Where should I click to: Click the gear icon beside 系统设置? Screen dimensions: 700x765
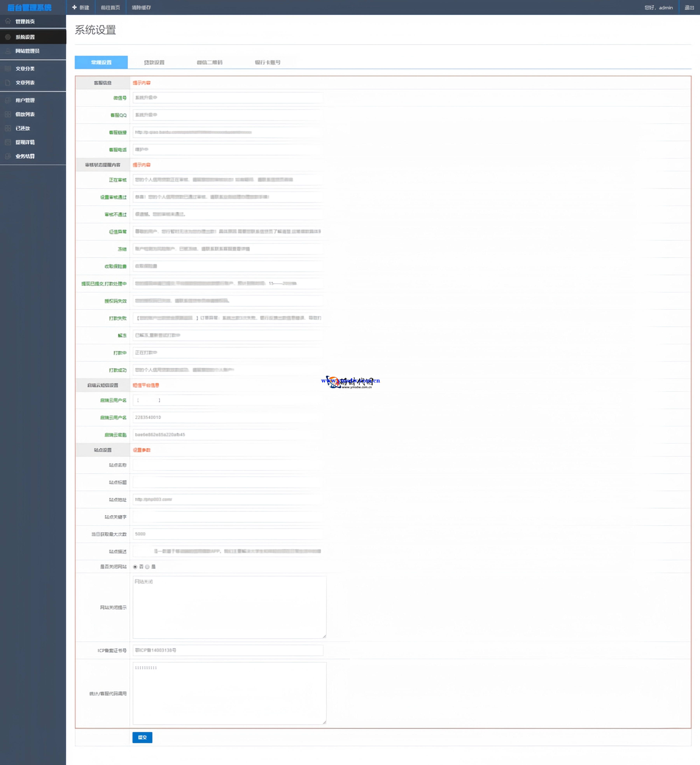tap(8, 37)
